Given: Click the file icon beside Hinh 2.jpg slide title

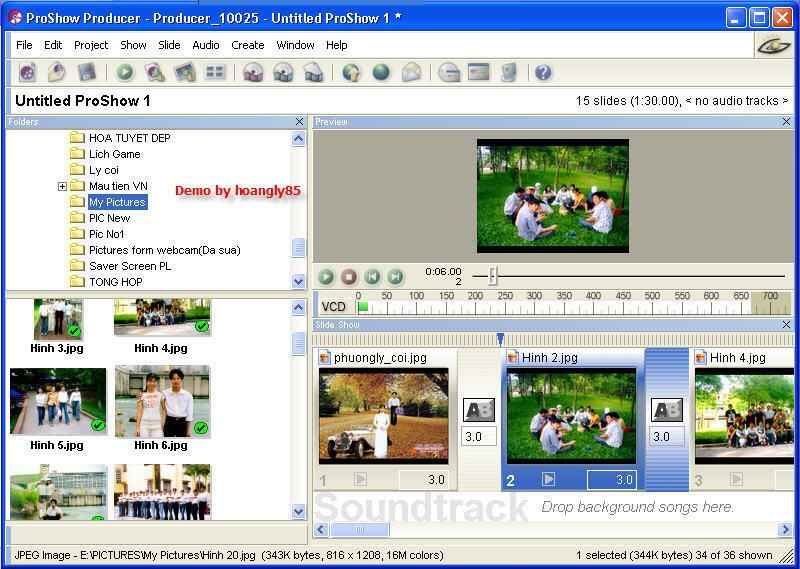Looking at the screenshot, I should point(512,358).
